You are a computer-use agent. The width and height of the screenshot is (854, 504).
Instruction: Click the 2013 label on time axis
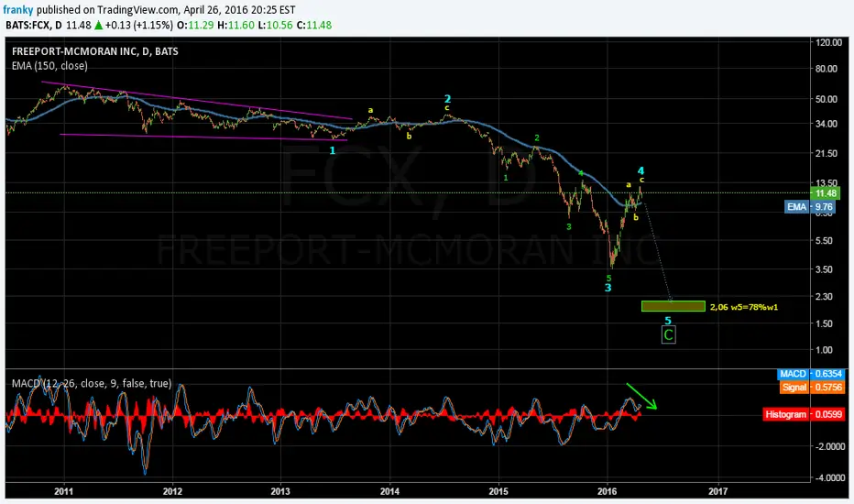(280, 491)
